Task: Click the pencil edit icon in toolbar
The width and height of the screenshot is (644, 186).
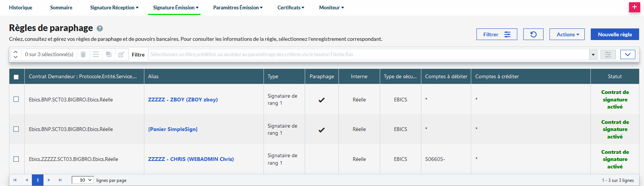Action: (x=121, y=55)
